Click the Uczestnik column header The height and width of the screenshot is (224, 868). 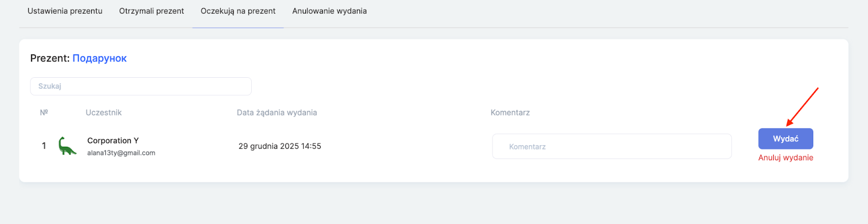point(104,113)
